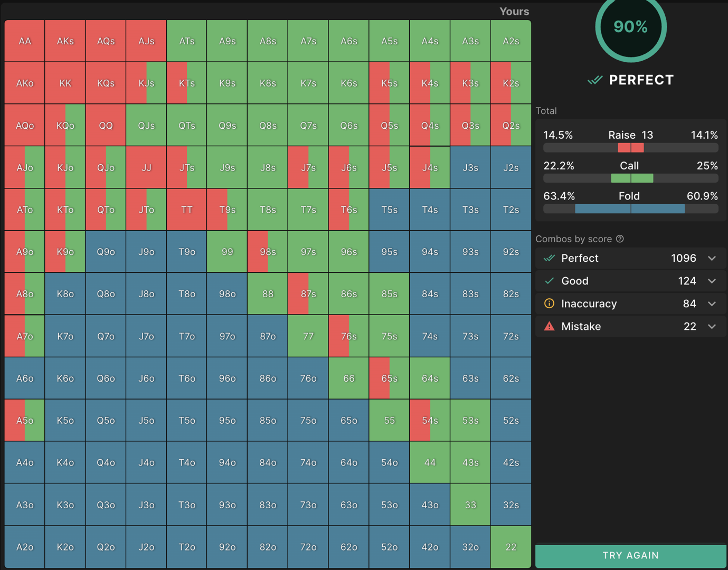Screen dimensions: 728x570
Task: Click the info circle icon in Inaccuracy row
Action: pyautogui.click(x=550, y=303)
